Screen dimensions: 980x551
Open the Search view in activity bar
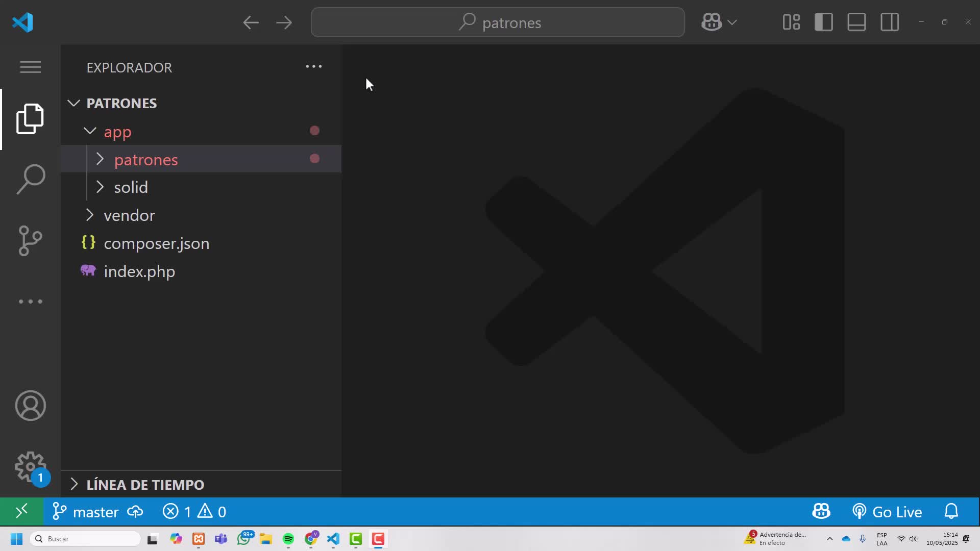[31, 179]
